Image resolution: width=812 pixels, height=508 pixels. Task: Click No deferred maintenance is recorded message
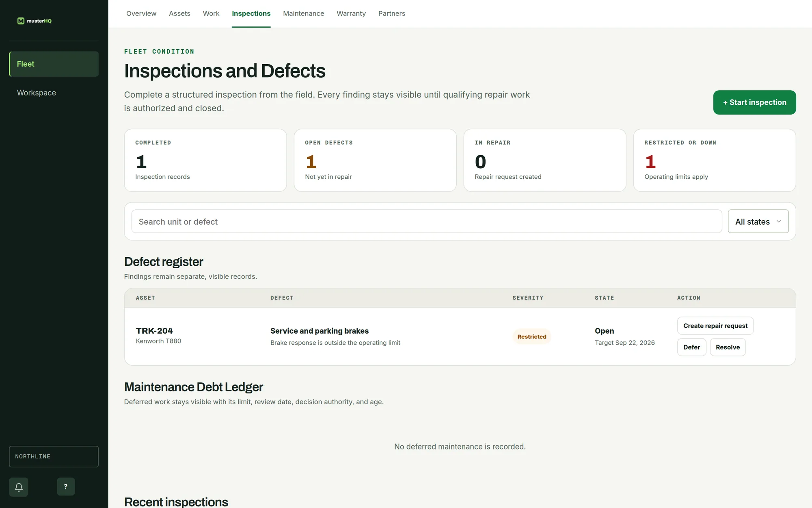(460, 447)
